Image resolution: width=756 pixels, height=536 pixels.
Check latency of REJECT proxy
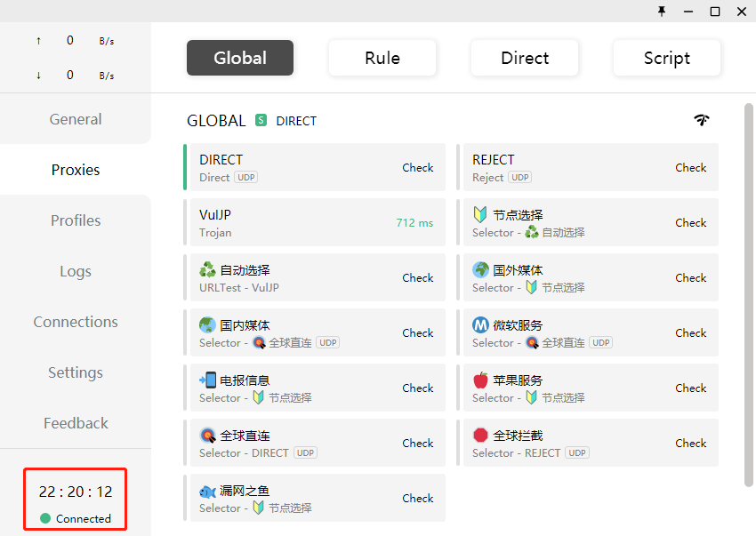click(690, 167)
